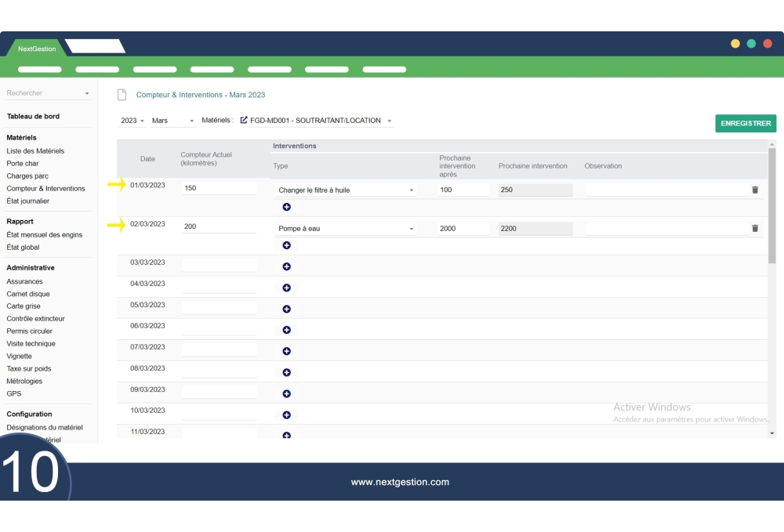
Task: Add intervention under 01/03/2023 with plus icon
Action: click(x=286, y=207)
